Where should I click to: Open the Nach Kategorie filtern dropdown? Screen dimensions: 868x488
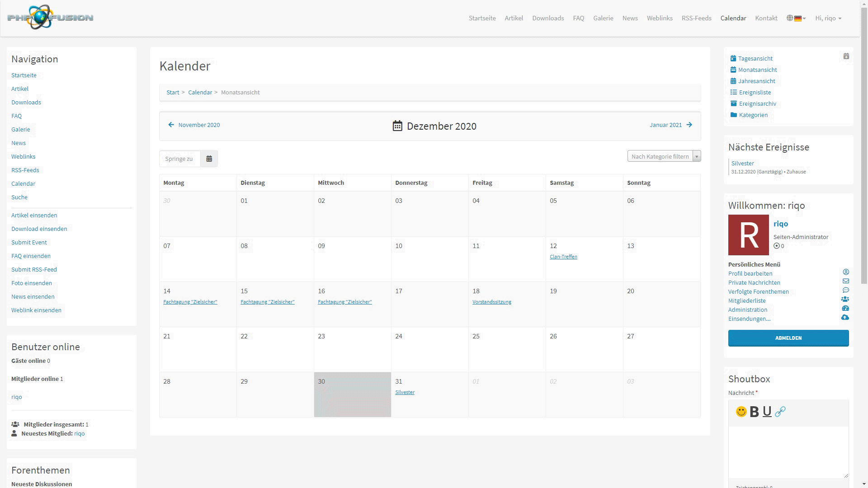[x=664, y=156]
